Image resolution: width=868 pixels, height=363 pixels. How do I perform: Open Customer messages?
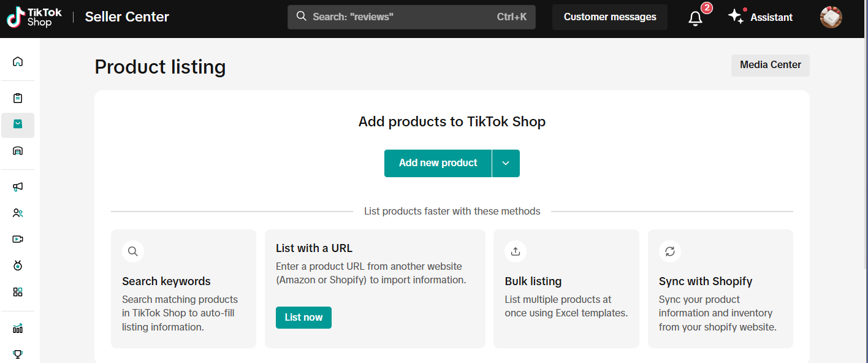pos(609,17)
